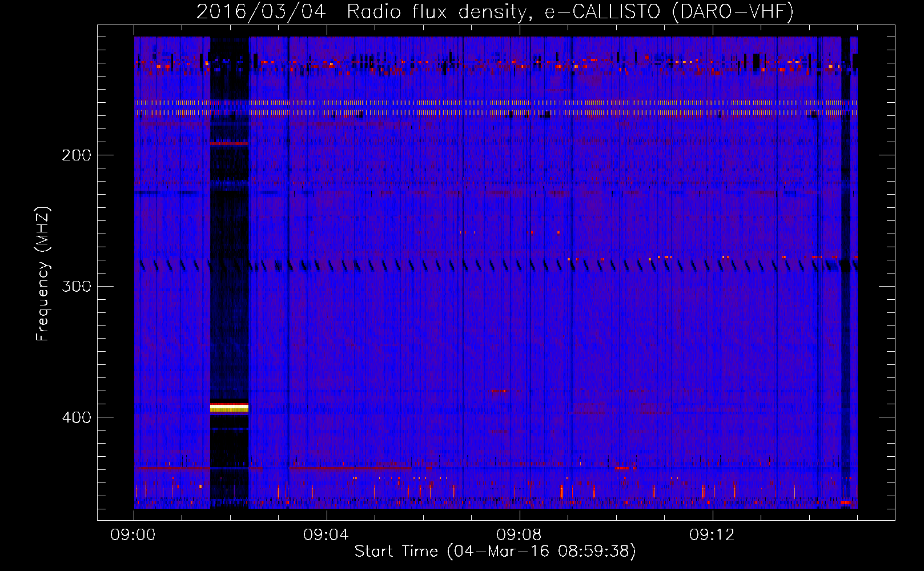The height and width of the screenshot is (571, 924).
Task: Click the short red line segment just above 200 MHz
Action: tap(229, 143)
